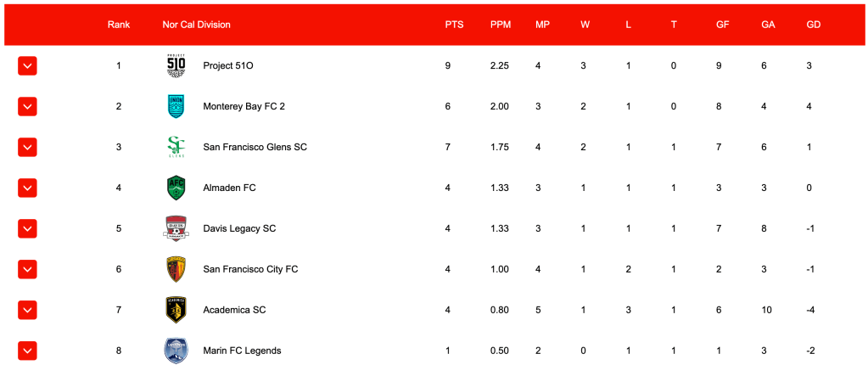Click the Academica SC shield logo
This screenshot has width=868, height=365.
coord(176,310)
